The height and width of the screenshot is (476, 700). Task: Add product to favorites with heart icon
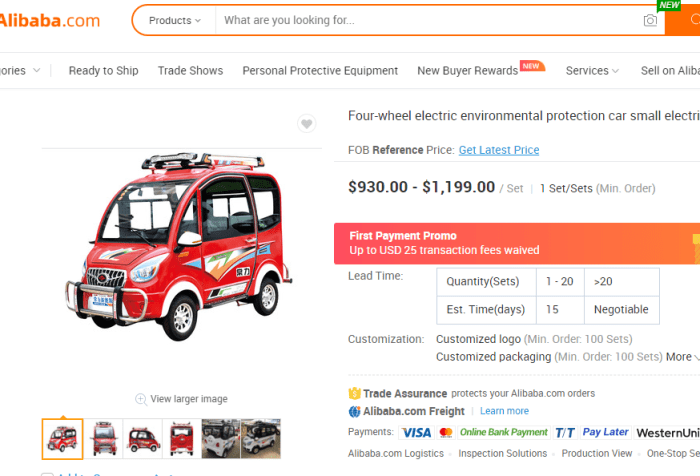click(307, 124)
